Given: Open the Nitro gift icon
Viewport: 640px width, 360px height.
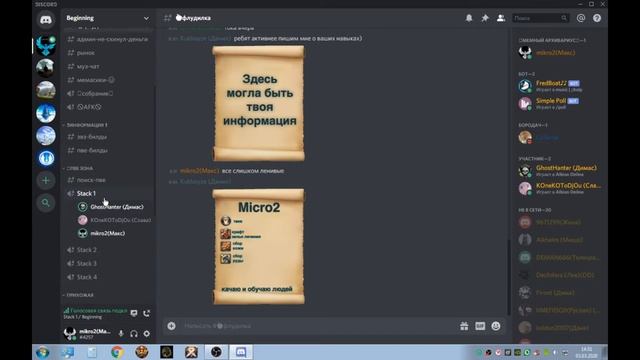Looking at the screenshot, I should pos(464,326).
